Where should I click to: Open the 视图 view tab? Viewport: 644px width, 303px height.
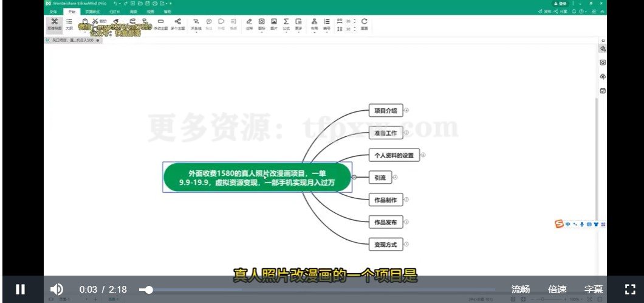pos(150,12)
